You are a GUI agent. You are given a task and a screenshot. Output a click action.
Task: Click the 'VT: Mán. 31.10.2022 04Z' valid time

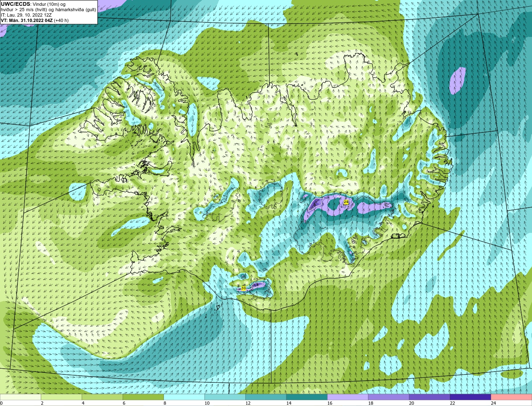coord(27,20)
